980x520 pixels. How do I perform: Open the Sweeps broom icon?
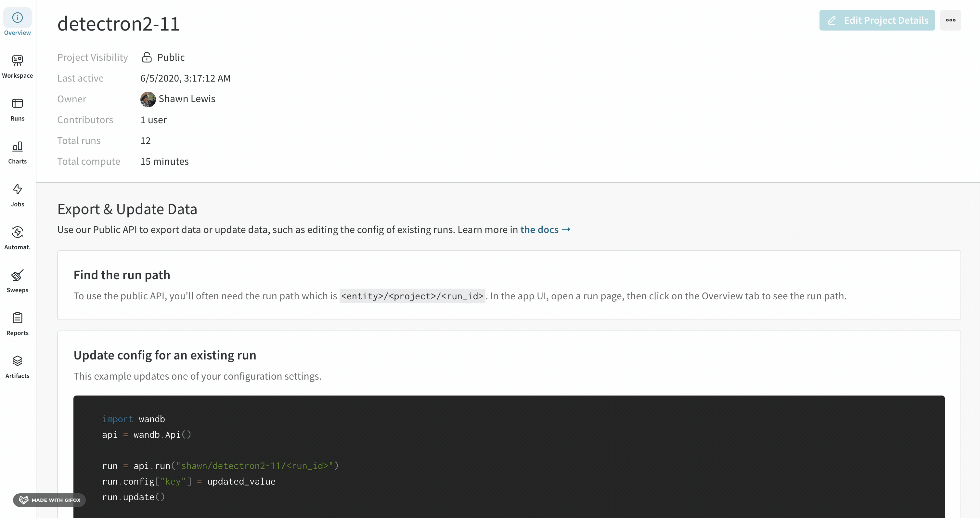(x=18, y=275)
